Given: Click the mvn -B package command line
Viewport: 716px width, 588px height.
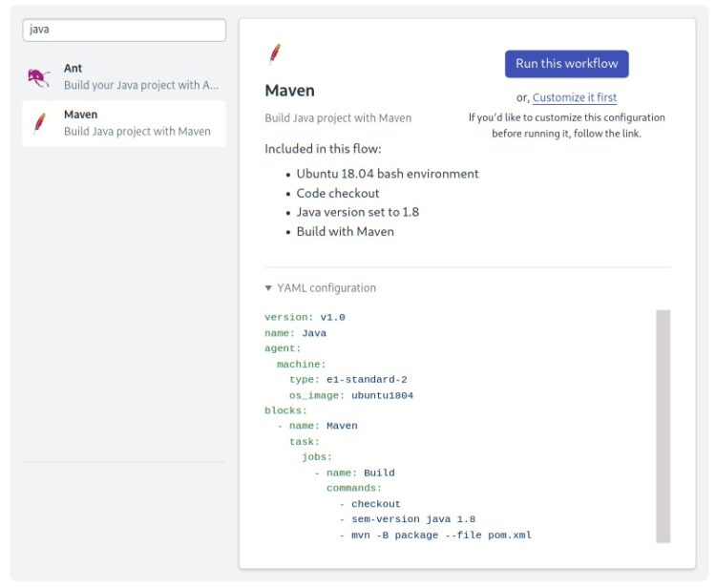Looking at the screenshot, I should [441, 535].
